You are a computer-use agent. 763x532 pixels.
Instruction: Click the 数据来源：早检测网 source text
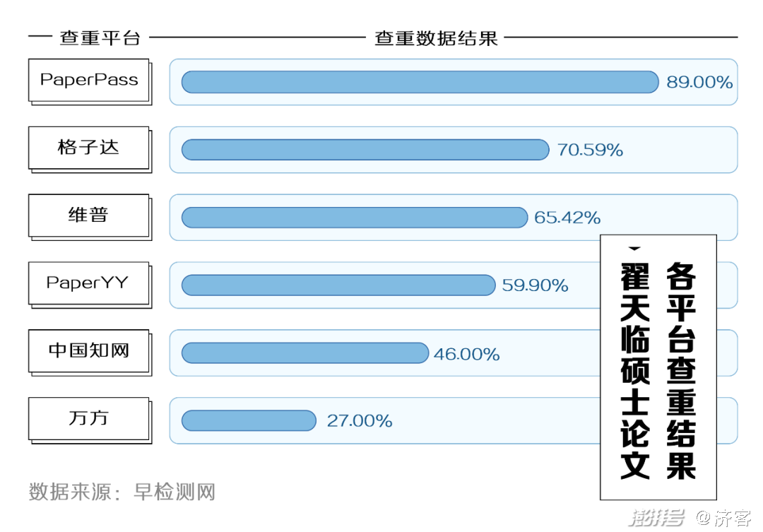click(122, 492)
